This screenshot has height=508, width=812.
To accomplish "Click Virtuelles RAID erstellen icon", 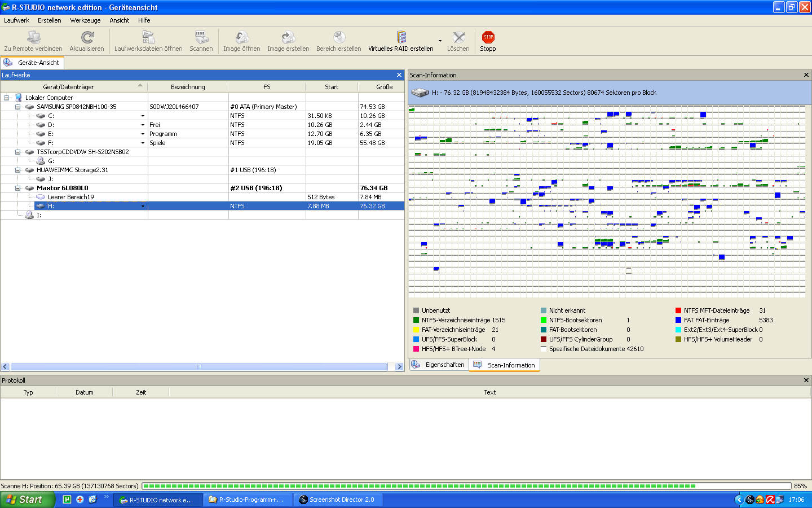I will (401, 37).
